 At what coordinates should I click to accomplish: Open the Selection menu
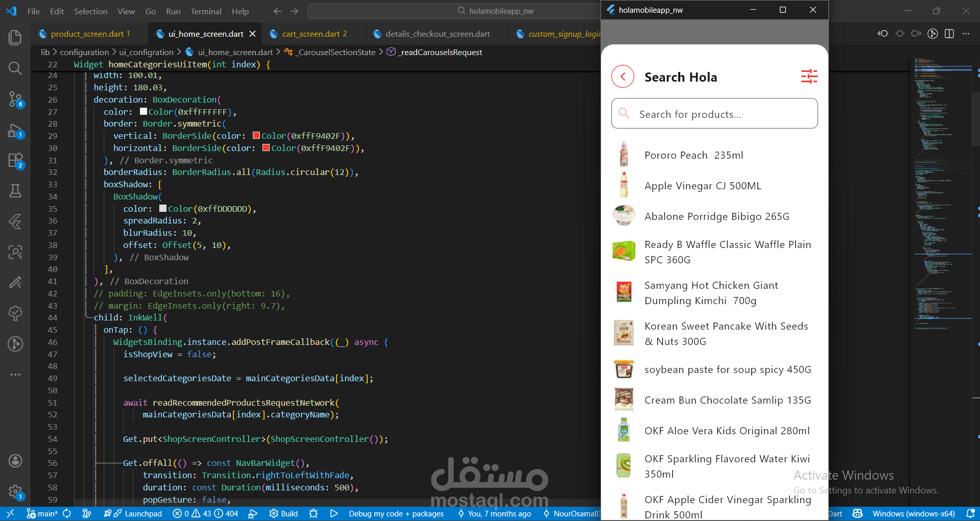(x=90, y=11)
